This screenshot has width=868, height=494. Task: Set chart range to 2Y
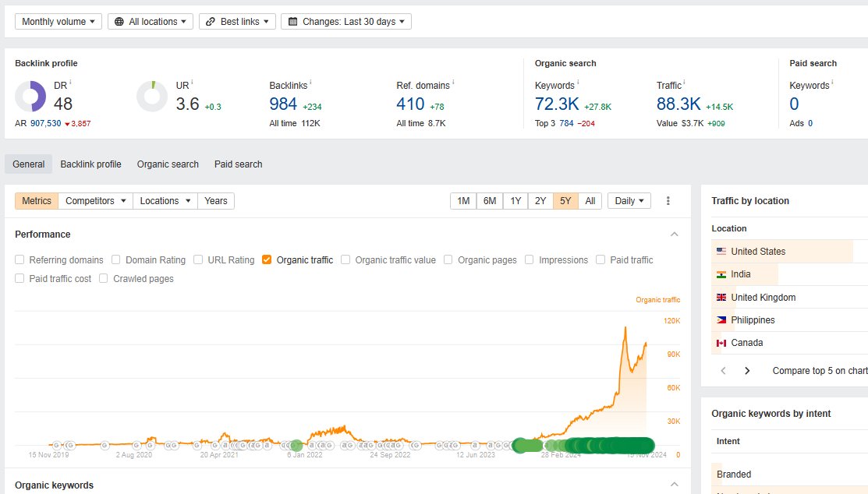(x=540, y=201)
